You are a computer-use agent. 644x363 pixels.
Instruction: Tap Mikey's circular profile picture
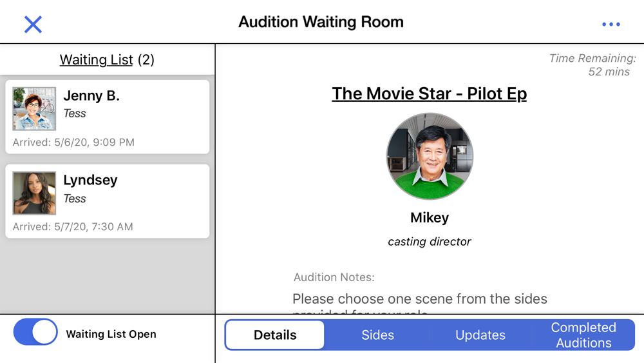click(x=430, y=157)
